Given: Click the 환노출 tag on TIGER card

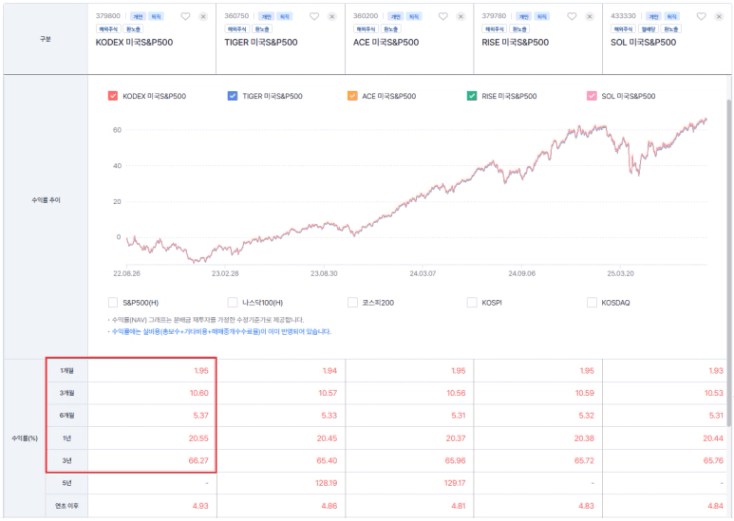Looking at the screenshot, I should point(262,29).
